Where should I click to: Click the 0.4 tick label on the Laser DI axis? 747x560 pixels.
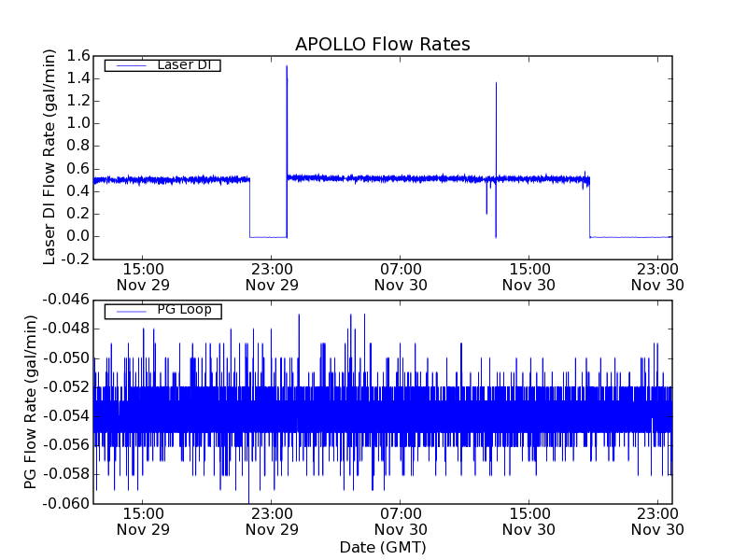tap(78, 191)
